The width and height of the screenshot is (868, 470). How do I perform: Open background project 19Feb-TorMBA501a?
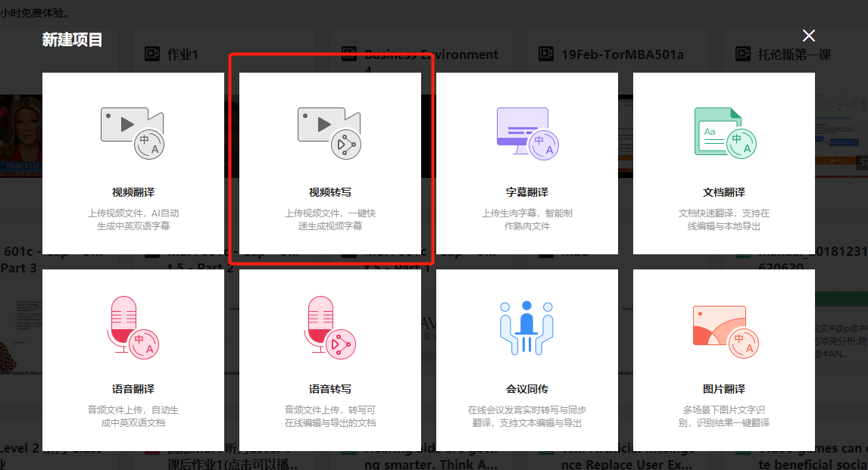click(622, 54)
